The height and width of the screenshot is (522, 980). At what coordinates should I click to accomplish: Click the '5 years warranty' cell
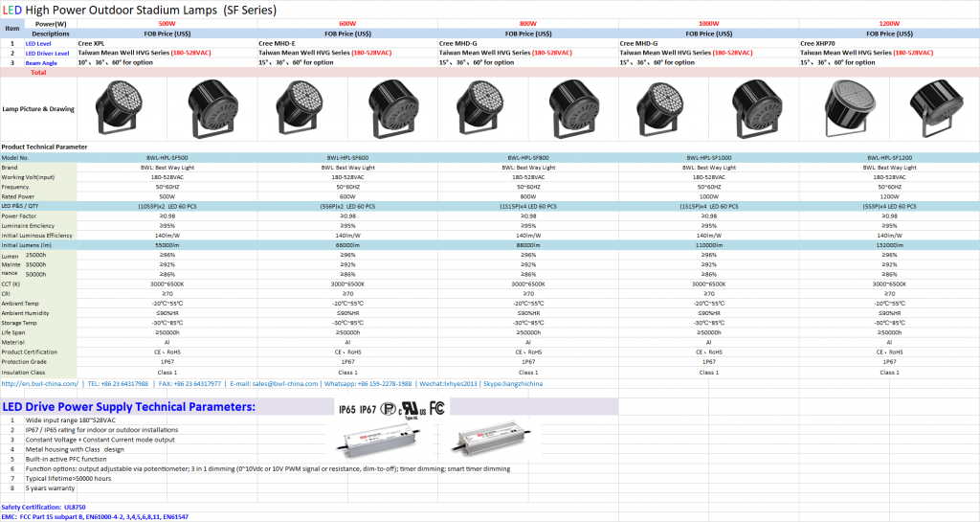click(50, 488)
